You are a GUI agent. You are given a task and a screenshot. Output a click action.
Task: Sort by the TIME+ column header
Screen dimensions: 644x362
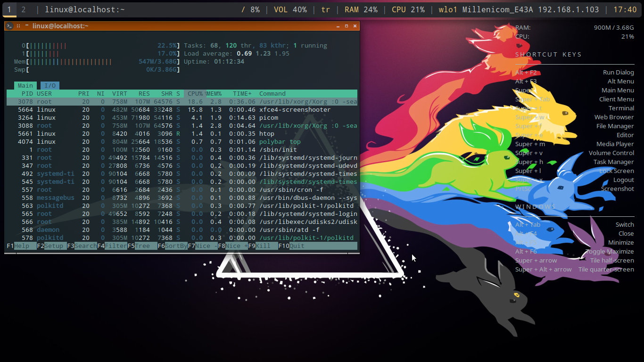click(x=242, y=93)
